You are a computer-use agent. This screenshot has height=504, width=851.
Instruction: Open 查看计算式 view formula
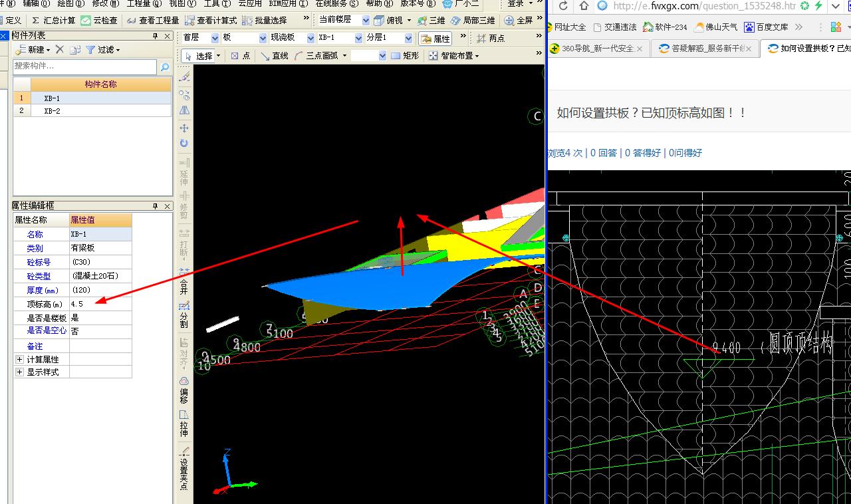pyautogui.click(x=211, y=21)
